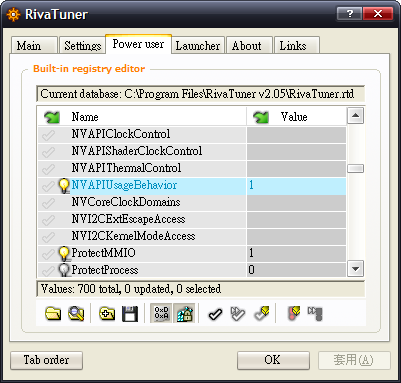Click gray lightbulb icon next to ProtectProcess
The image size is (401, 383).
click(64, 270)
